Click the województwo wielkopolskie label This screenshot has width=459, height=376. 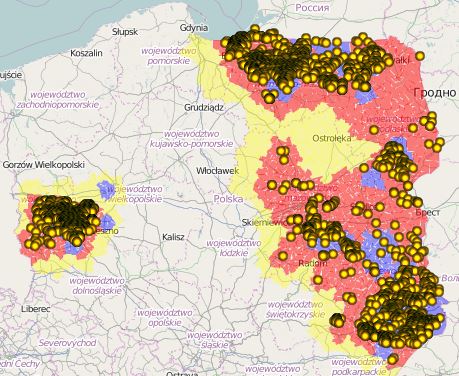point(135,194)
